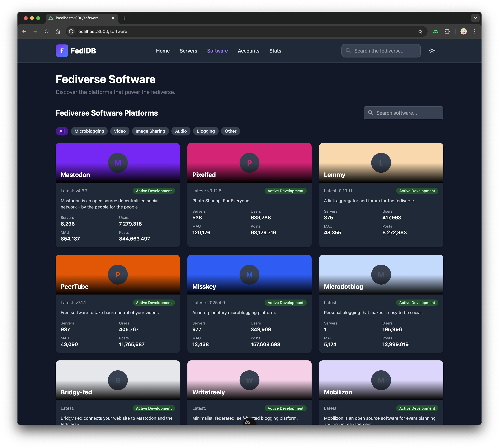Filter by Image Sharing category

tap(150, 131)
